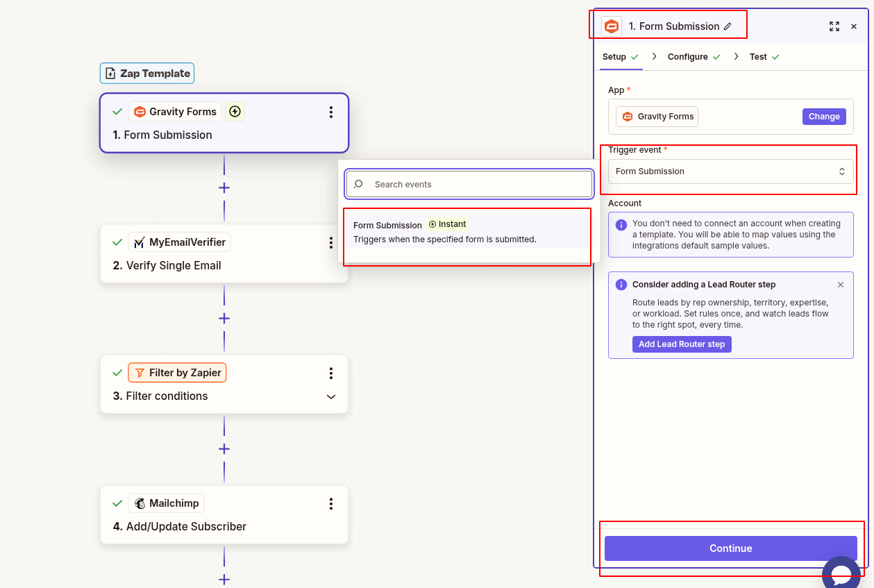Open the Trigger event dropdown
Viewport: 874px width, 588px height.
(730, 171)
